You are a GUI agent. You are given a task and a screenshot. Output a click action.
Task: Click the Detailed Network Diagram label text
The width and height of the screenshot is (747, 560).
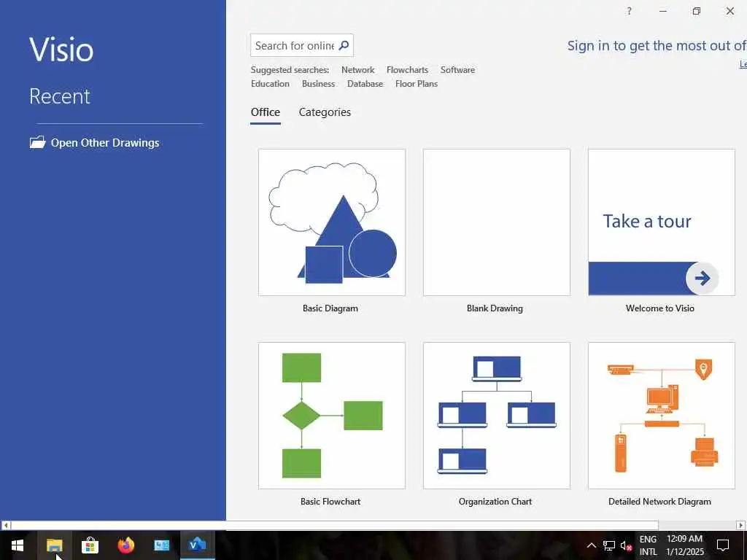(659, 502)
